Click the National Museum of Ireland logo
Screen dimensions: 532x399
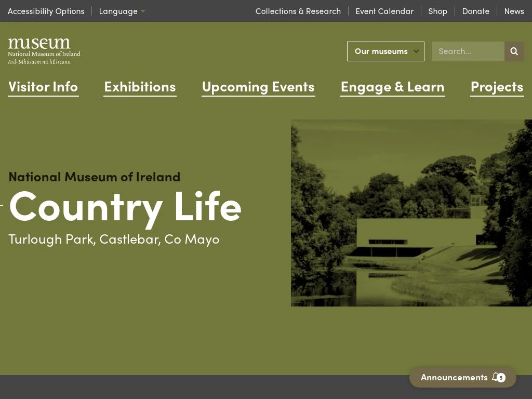pyautogui.click(x=44, y=51)
